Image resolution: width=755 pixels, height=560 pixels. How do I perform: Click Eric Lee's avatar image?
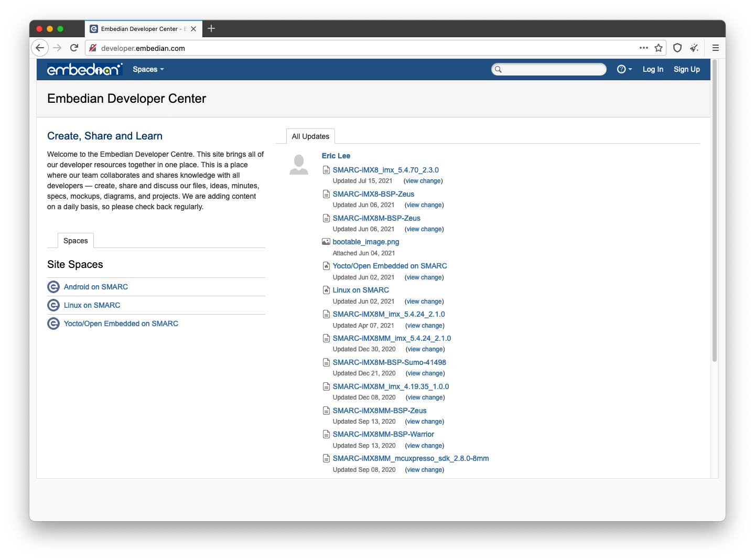(299, 165)
